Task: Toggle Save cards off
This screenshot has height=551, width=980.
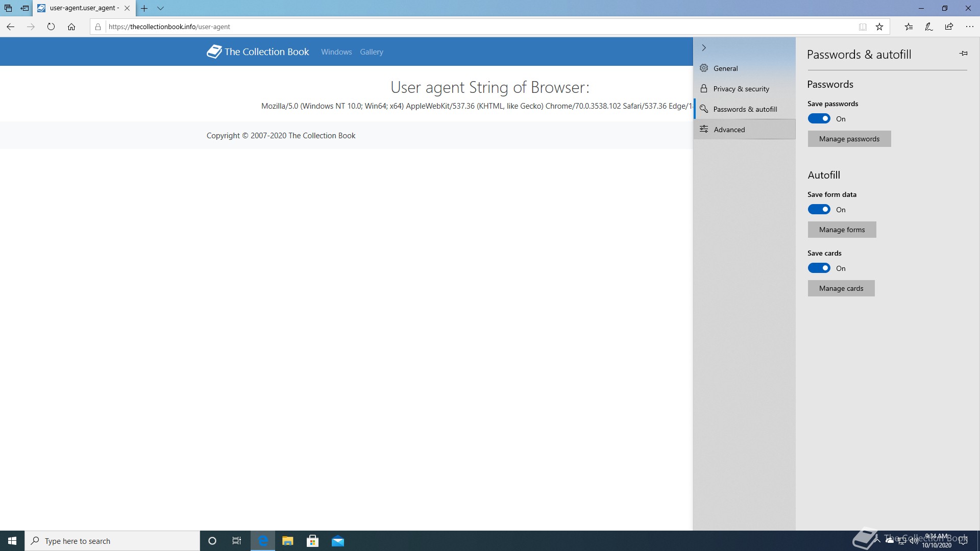Action: click(x=819, y=268)
